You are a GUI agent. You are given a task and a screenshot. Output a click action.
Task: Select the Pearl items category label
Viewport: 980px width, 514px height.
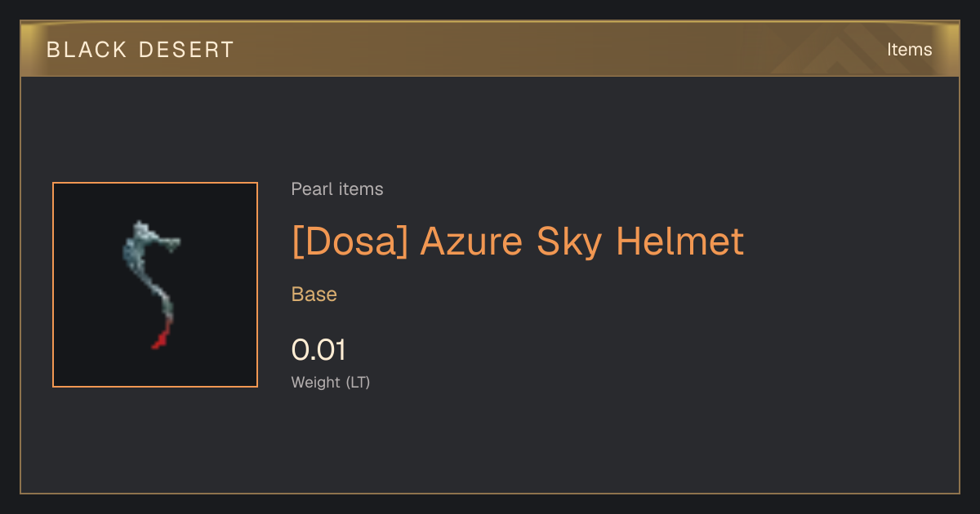(337, 189)
